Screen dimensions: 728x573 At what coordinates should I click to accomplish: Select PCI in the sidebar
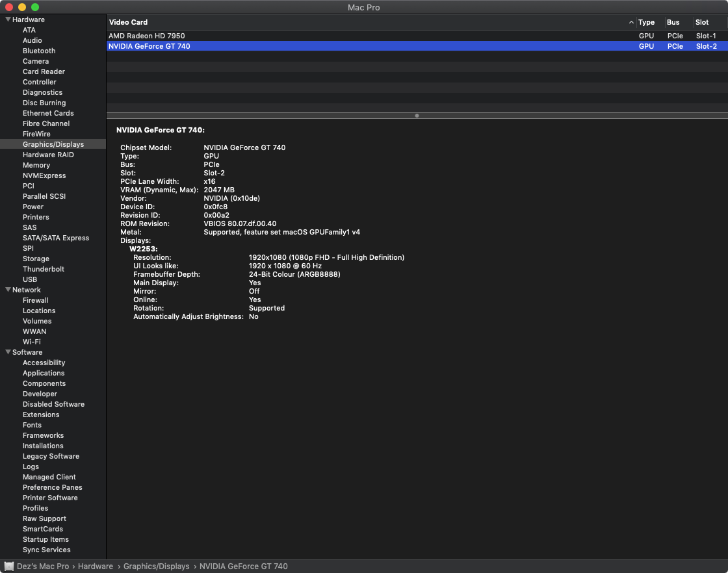coord(29,186)
